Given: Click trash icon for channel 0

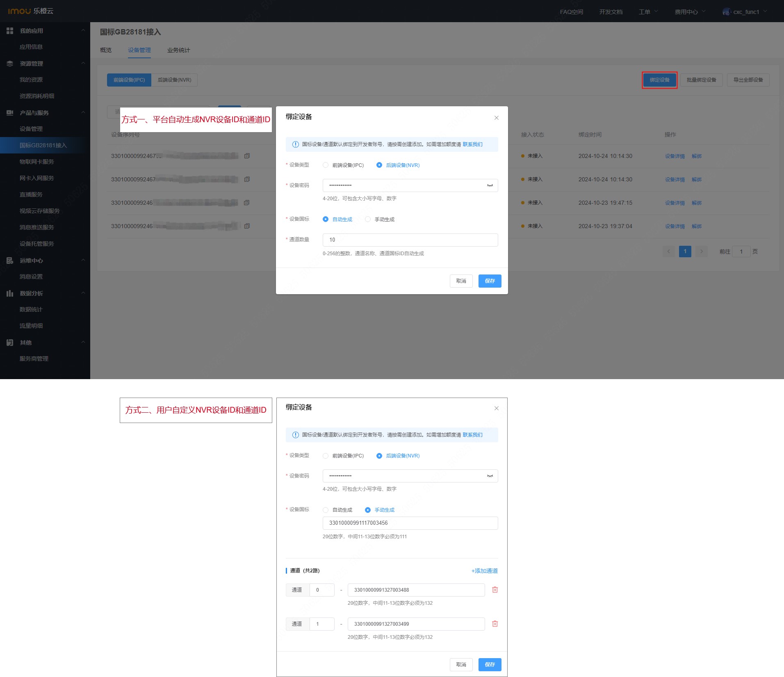Looking at the screenshot, I should point(495,590).
